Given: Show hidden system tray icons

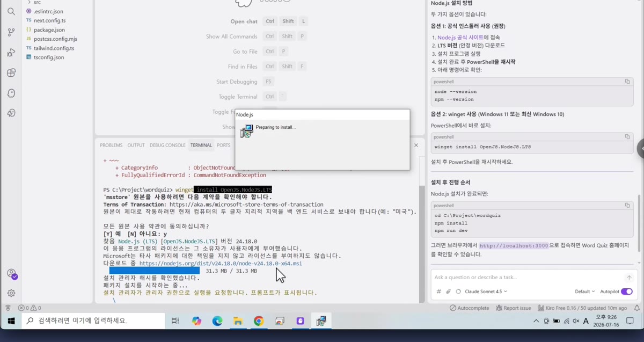Looking at the screenshot, I should tap(536, 321).
